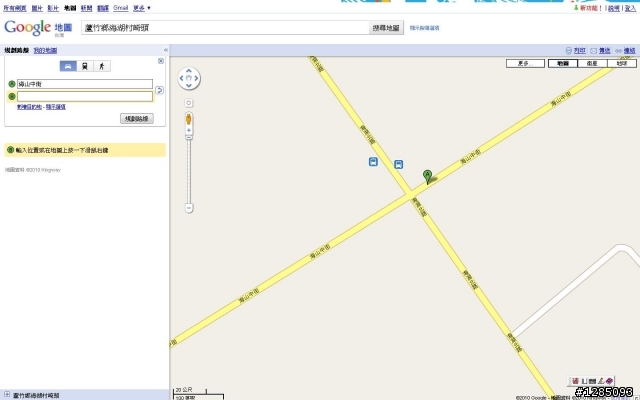Select the 規劃路線 tab in left panel
The height and width of the screenshot is (400, 640).
click(x=17, y=50)
